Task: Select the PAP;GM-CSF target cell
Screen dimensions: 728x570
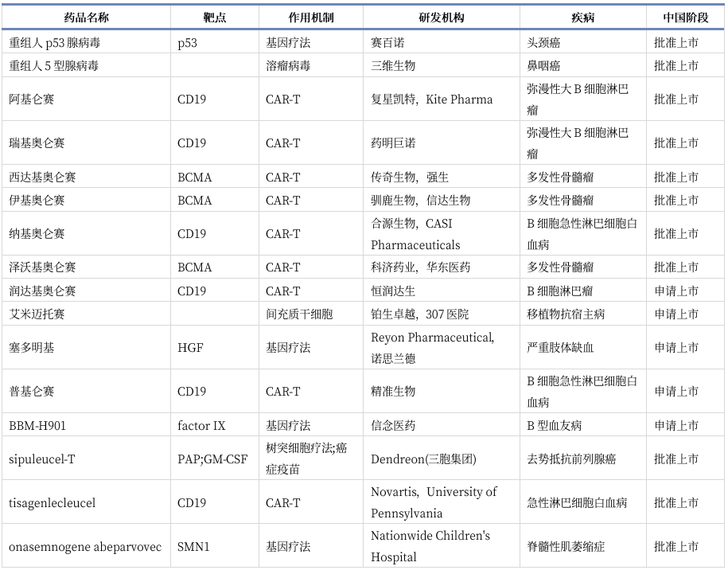Action: (212, 459)
